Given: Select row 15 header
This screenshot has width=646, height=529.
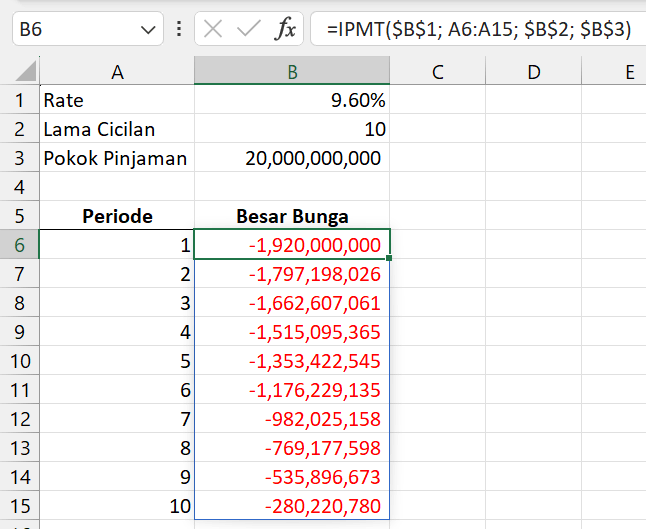Looking at the screenshot, I should 19,506.
